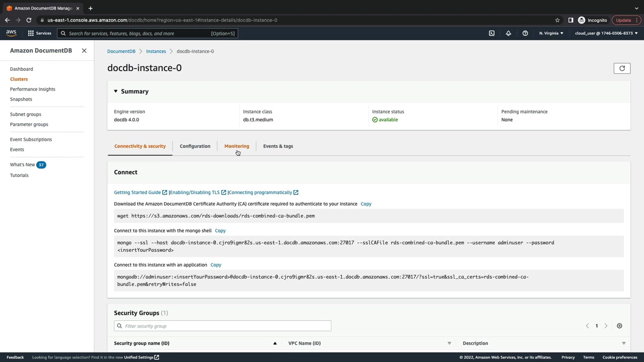This screenshot has height=362, width=644.
Task: Open the Unified Settings footer link
Action: click(x=141, y=357)
